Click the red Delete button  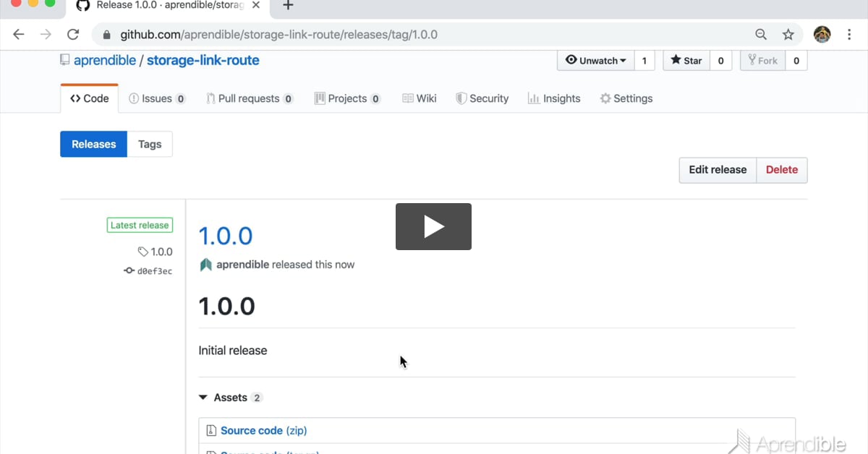(782, 170)
